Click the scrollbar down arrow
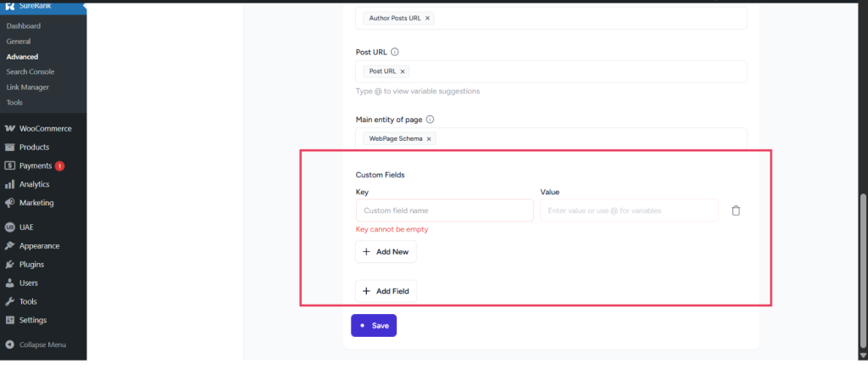The height and width of the screenshot is (370, 868). 862,356
